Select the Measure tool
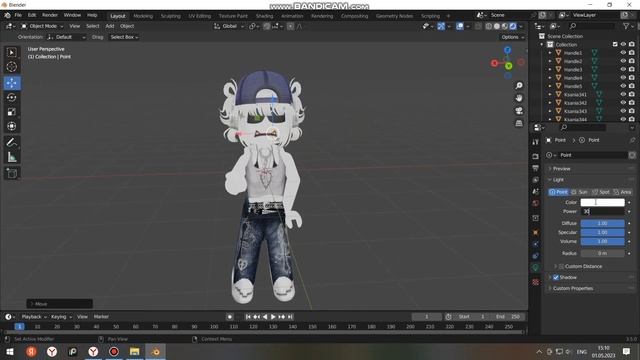Image resolution: width=640 pixels, height=360 pixels. (12, 157)
